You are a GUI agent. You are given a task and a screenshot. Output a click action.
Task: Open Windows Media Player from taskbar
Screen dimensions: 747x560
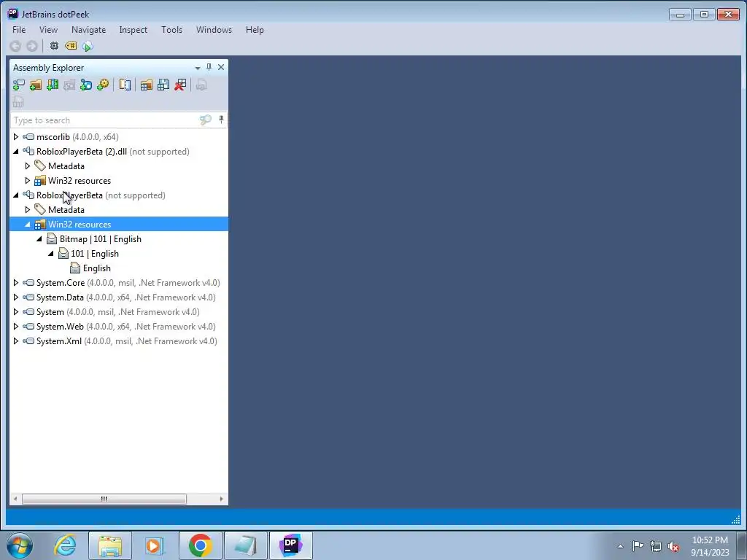coord(155,545)
